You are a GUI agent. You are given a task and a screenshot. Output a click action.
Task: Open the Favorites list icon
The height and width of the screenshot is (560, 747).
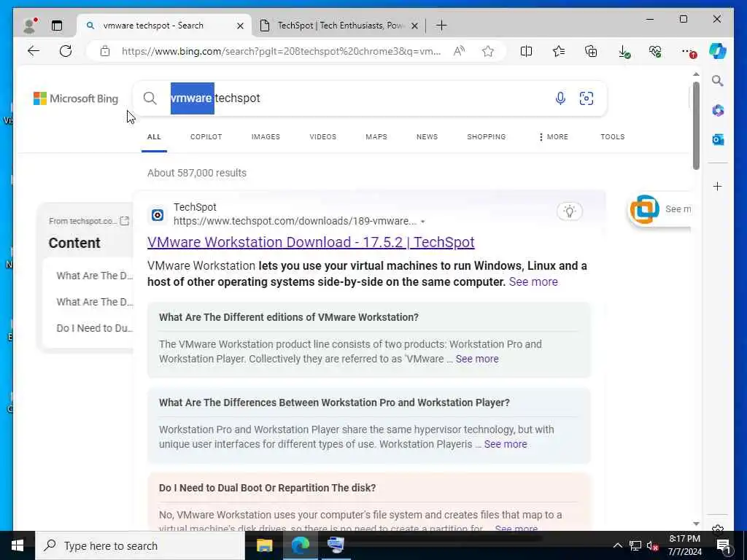click(x=558, y=51)
